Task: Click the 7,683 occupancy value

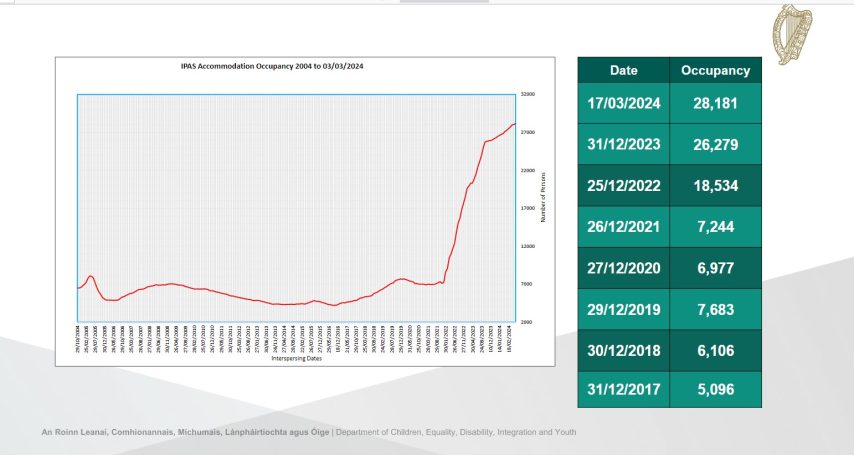Action: pyautogui.click(x=715, y=307)
